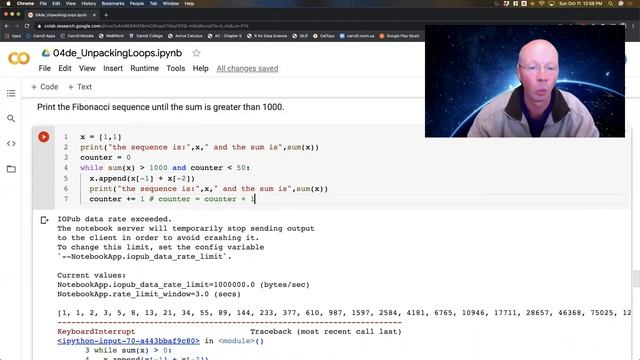Click the x.append code on line 5
The height and width of the screenshot is (360, 640).
(142, 178)
